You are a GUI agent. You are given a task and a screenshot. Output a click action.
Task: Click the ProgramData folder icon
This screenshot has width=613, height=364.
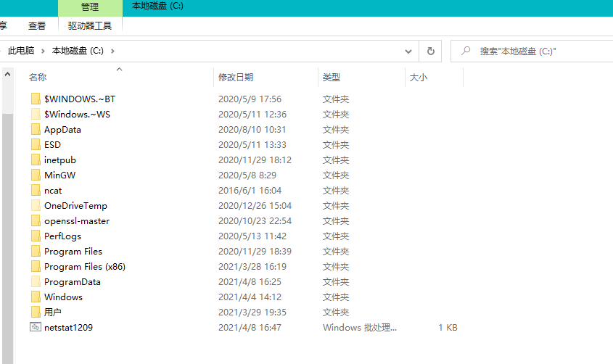click(x=36, y=281)
